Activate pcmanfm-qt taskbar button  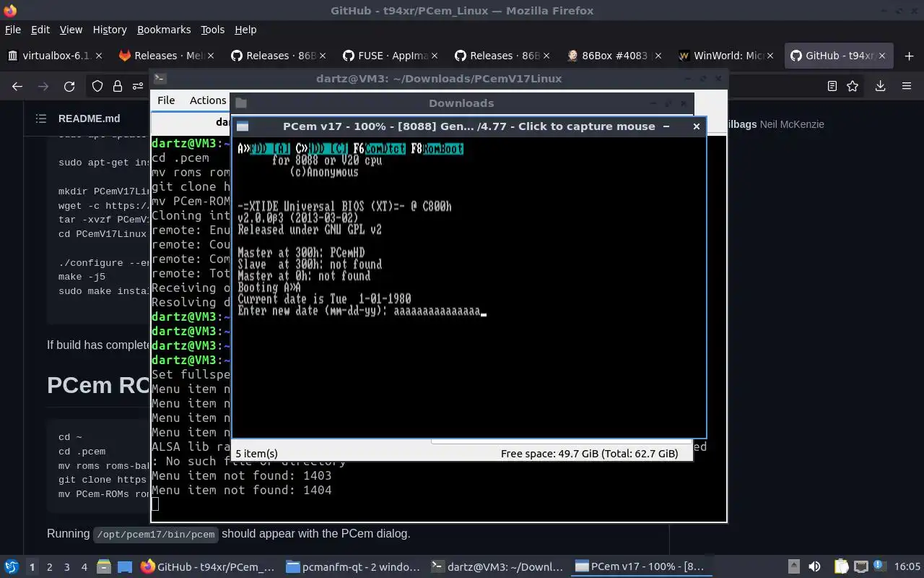352,567
